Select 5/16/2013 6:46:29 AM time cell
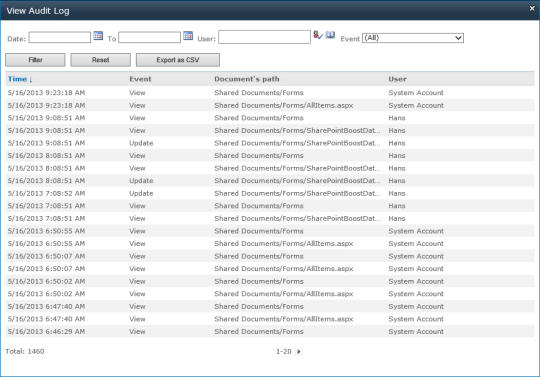This screenshot has width=540, height=377. point(46,332)
